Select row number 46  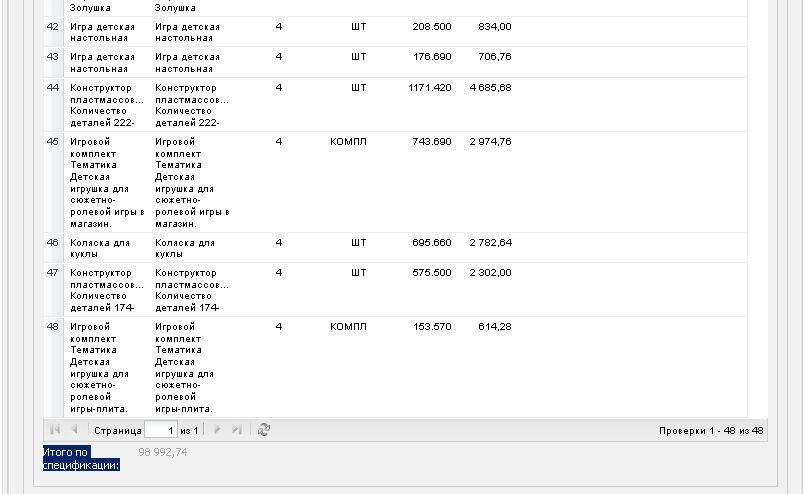coord(52,243)
